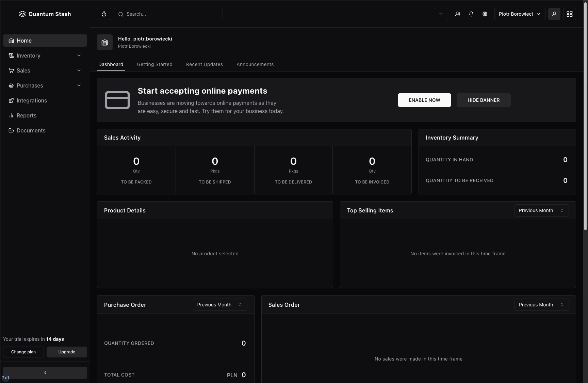Open the users icon in top bar

pyautogui.click(x=458, y=14)
